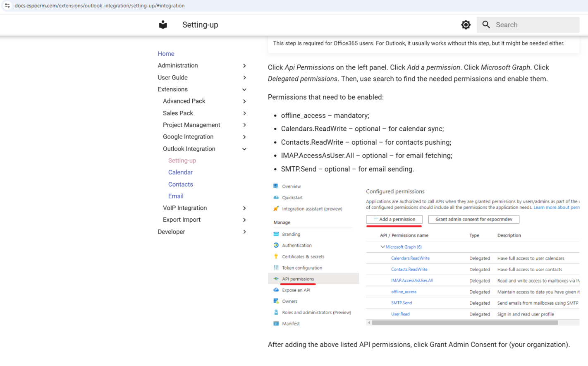Click the Office365 users note text

coord(418,43)
